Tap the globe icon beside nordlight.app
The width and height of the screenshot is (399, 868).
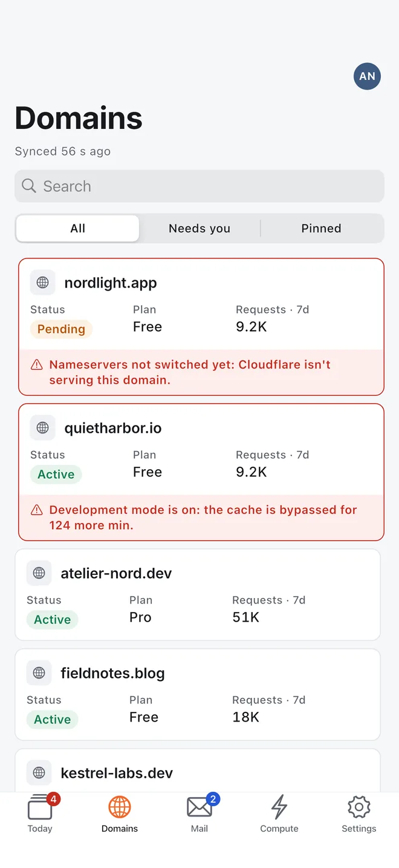(x=42, y=283)
